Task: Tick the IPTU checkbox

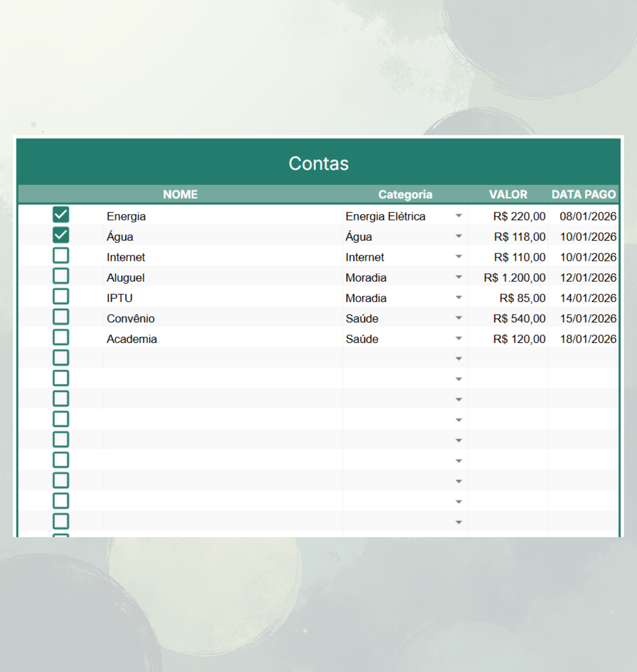Action: (61, 297)
